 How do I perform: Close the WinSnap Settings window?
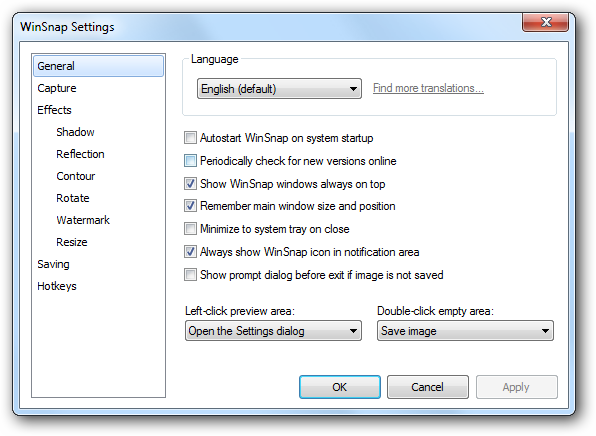pos(545,22)
